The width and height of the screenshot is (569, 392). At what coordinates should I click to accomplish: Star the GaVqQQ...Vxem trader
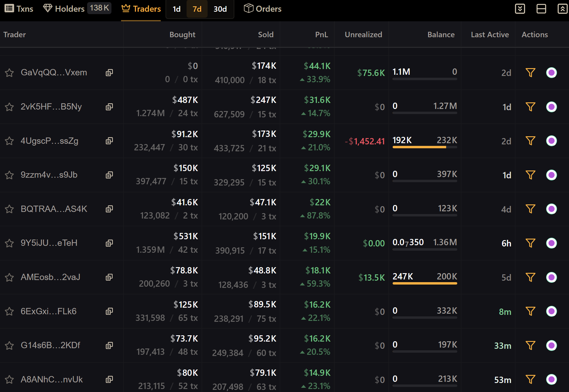(x=9, y=73)
